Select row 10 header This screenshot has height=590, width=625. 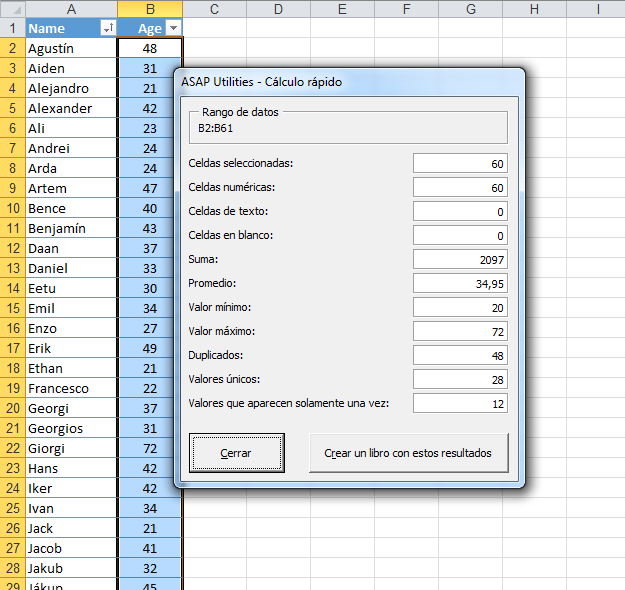pyautogui.click(x=13, y=208)
